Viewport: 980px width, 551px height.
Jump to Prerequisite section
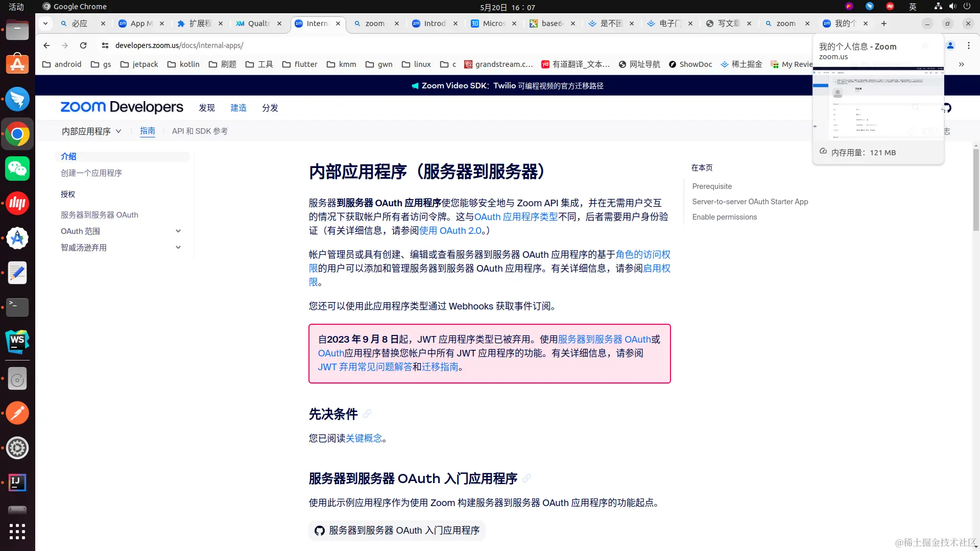[x=712, y=186]
